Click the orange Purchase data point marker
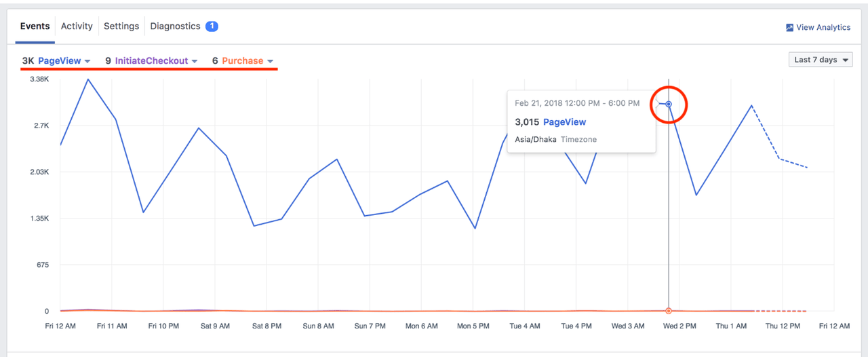This screenshot has width=868, height=357. tap(669, 311)
